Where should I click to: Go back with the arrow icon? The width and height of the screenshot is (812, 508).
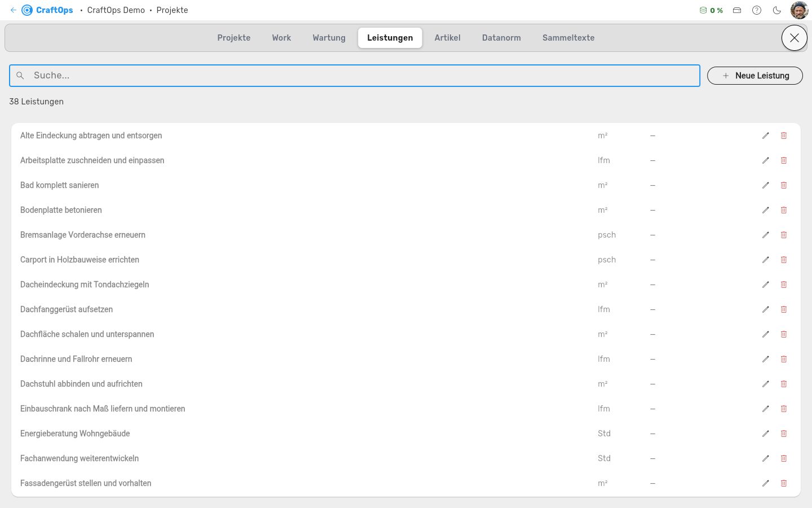click(14, 10)
